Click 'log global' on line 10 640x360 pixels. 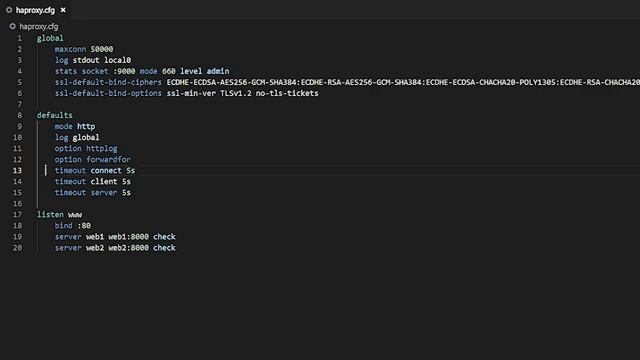pos(77,138)
